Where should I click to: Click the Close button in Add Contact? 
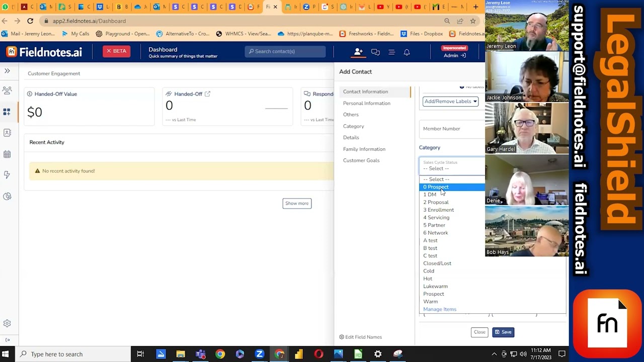pos(479,332)
